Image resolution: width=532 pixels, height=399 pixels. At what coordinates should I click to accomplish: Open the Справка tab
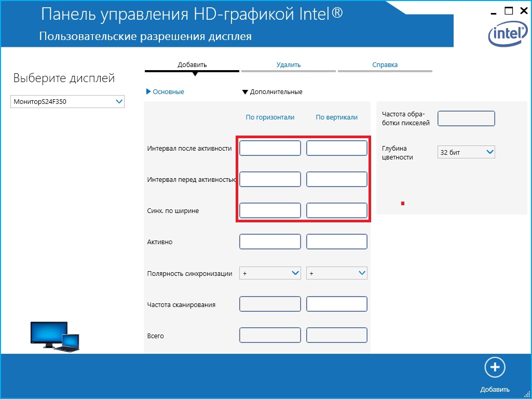click(385, 65)
